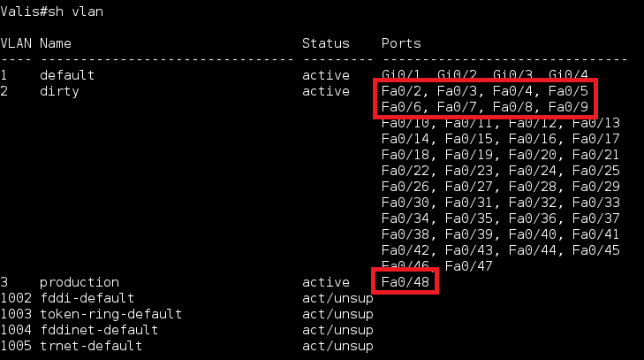Click the Ports column header

click(401, 42)
